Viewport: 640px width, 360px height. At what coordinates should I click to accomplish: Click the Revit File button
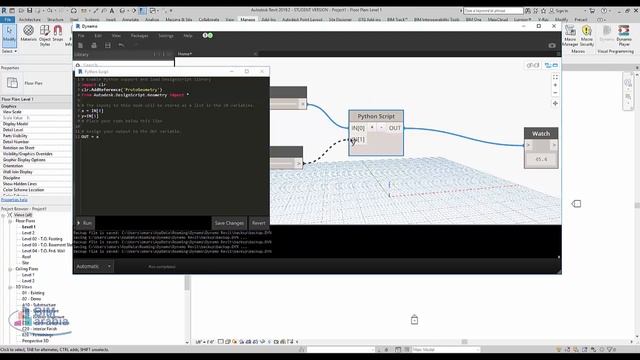[x=8, y=20]
